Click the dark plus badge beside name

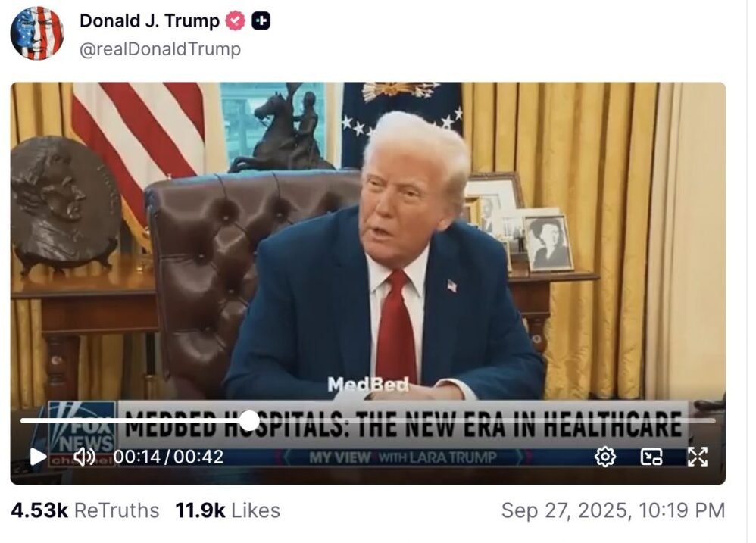[261, 20]
